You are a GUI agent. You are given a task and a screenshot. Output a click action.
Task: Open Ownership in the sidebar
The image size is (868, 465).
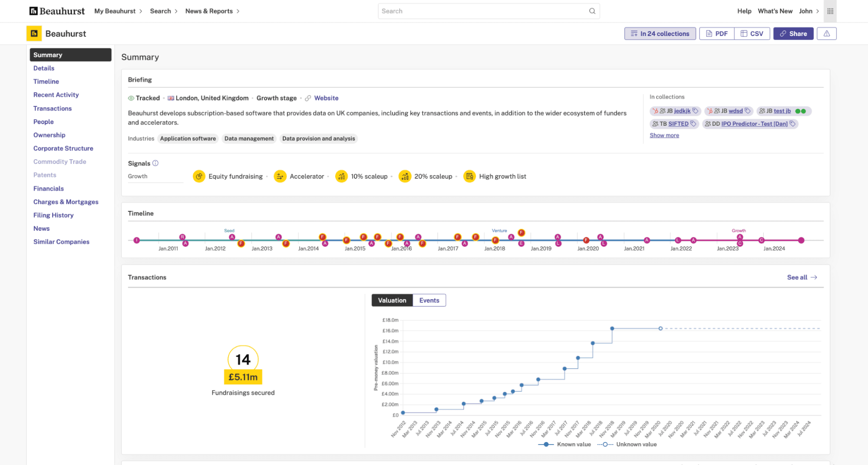coord(50,135)
